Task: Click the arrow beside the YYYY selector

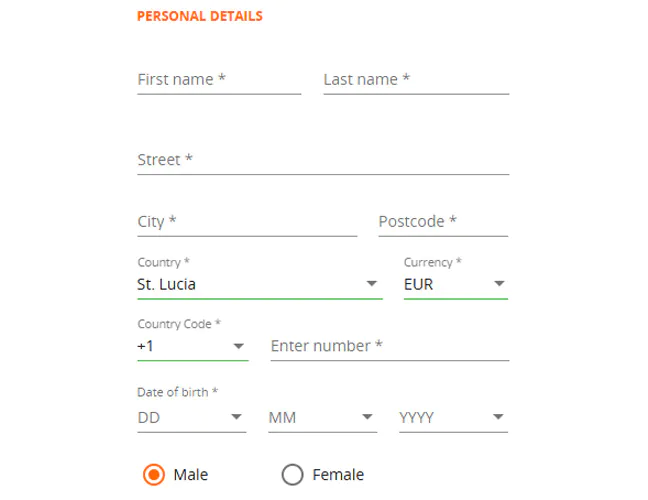Action: [x=498, y=418]
